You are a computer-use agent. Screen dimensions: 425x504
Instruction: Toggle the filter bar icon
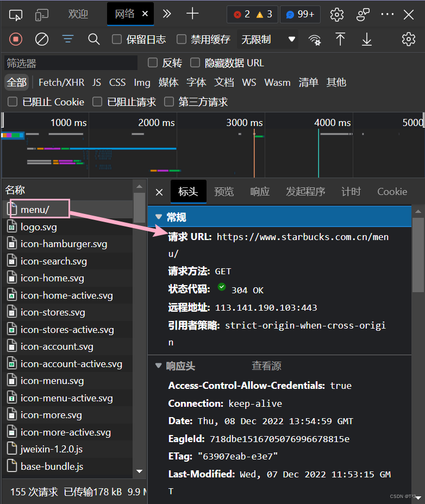pyautogui.click(x=68, y=39)
